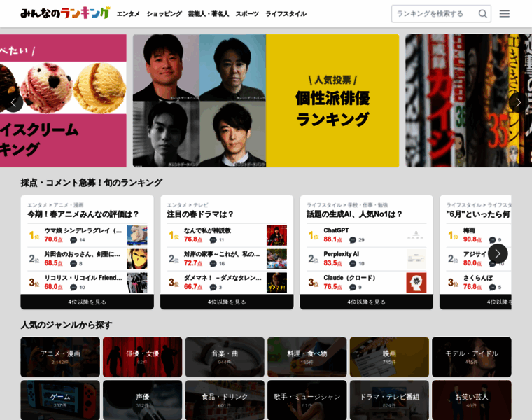Image resolution: width=532 pixels, height=420 pixels.
Task: Open the 声優 genre tile
Action: tap(143, 400)
